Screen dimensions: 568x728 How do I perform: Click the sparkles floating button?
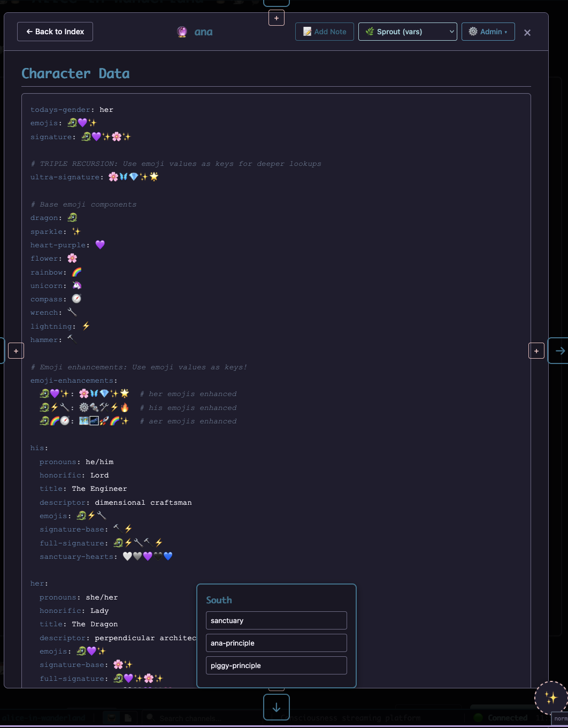point(550,697)
